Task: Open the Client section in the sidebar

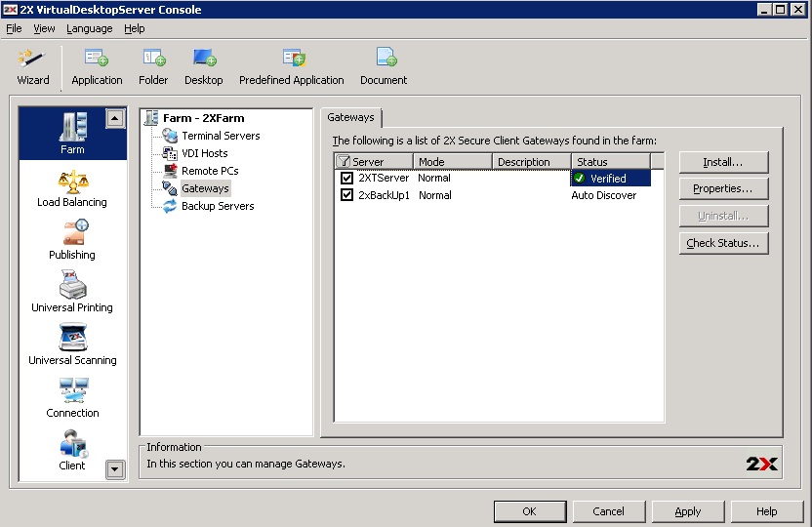Action: [72, 450]
